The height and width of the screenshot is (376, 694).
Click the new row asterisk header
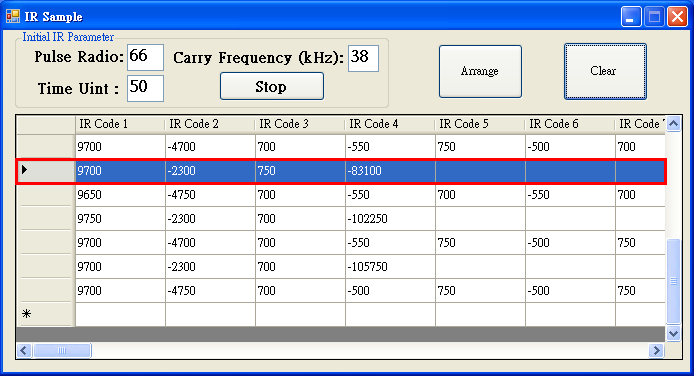click(27, 314)
